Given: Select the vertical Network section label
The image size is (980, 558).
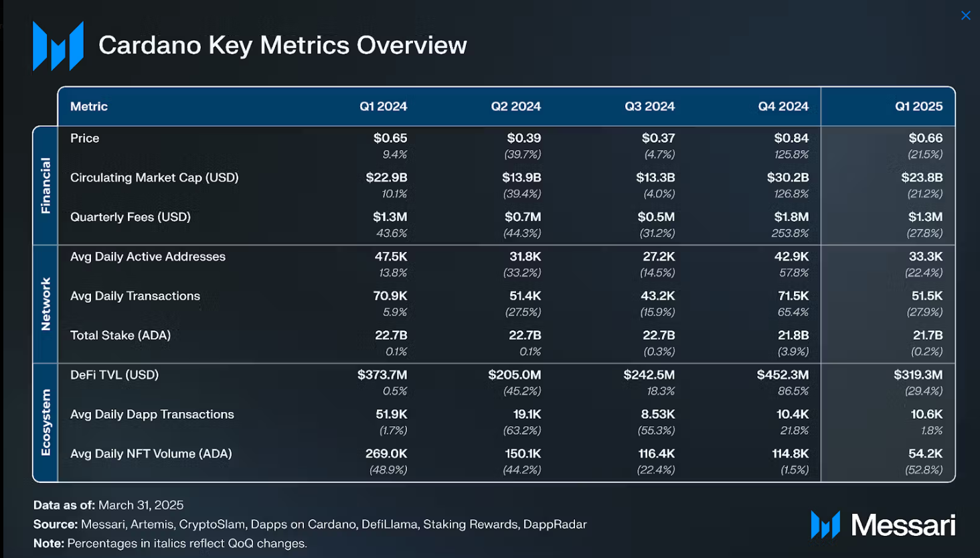Looking at the screenshot, I should tap(46, 304).
